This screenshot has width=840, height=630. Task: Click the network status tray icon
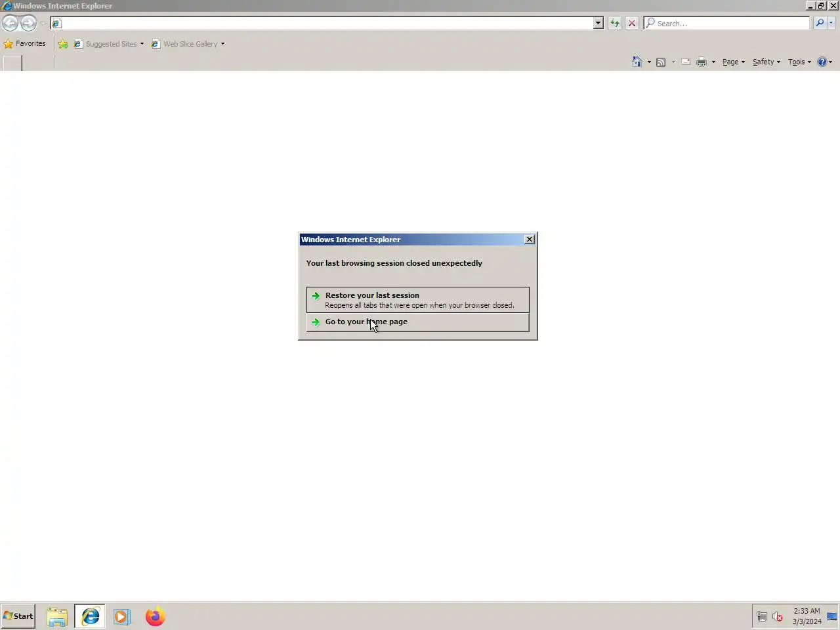(x=762, y=617)
